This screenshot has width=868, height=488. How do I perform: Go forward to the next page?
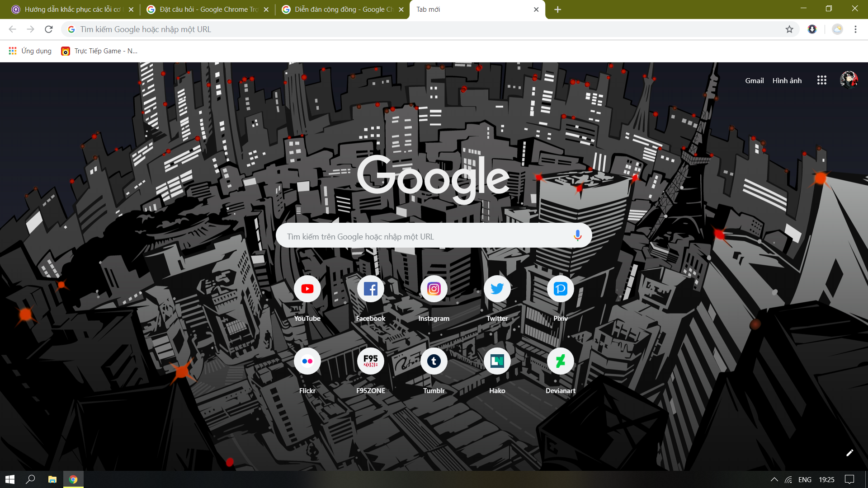click(31, 29)
